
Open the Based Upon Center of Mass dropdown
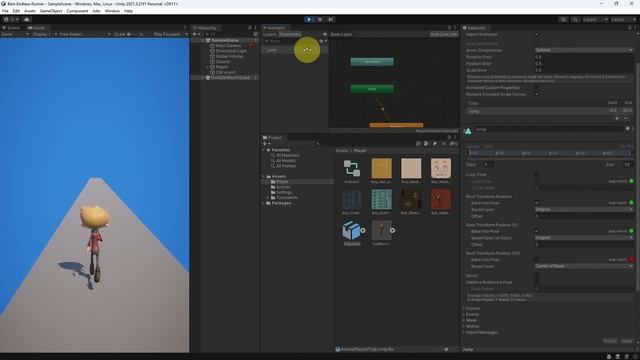click(x=584, y=266)
